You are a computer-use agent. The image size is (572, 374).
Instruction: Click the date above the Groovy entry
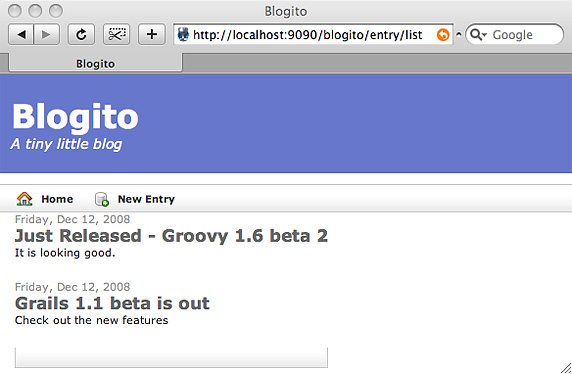72,219
